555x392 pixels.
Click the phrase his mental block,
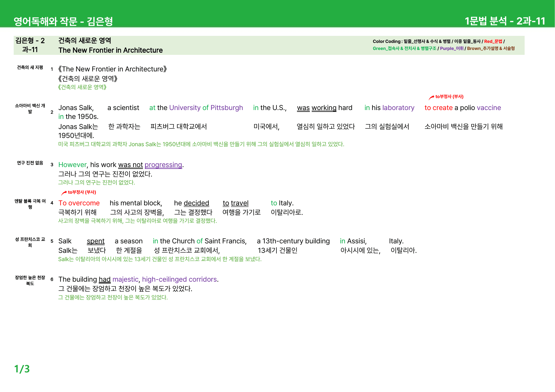[136, 203]
